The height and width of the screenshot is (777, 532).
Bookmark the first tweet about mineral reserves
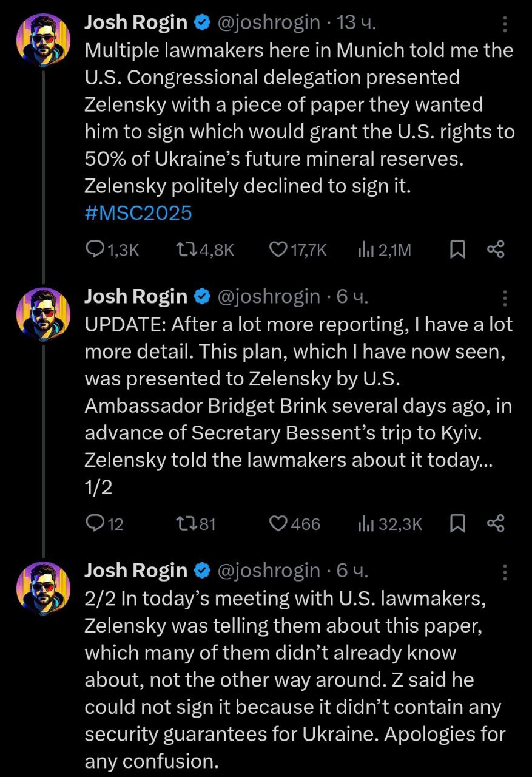click(x=457, y=249)
